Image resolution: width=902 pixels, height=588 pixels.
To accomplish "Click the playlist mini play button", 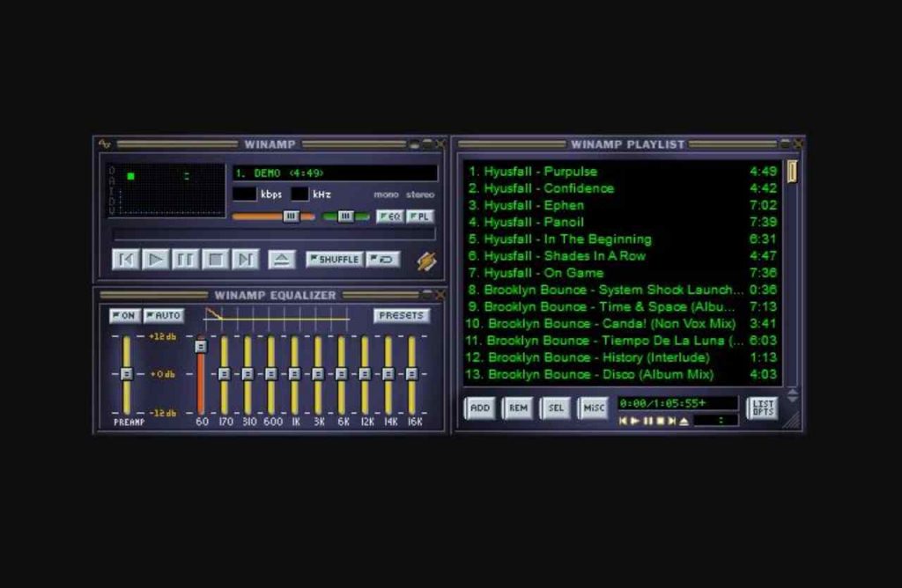I will pyautogui.click(x=635, y=422).
